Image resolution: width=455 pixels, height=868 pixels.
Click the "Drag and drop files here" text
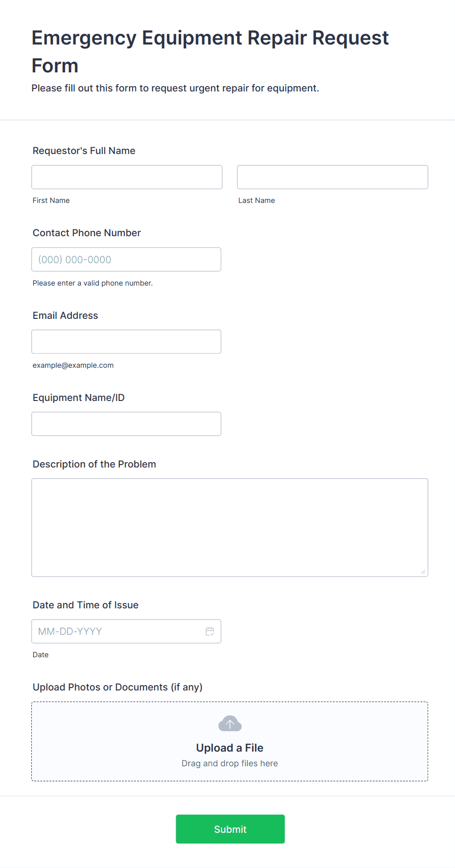(229, 763)
